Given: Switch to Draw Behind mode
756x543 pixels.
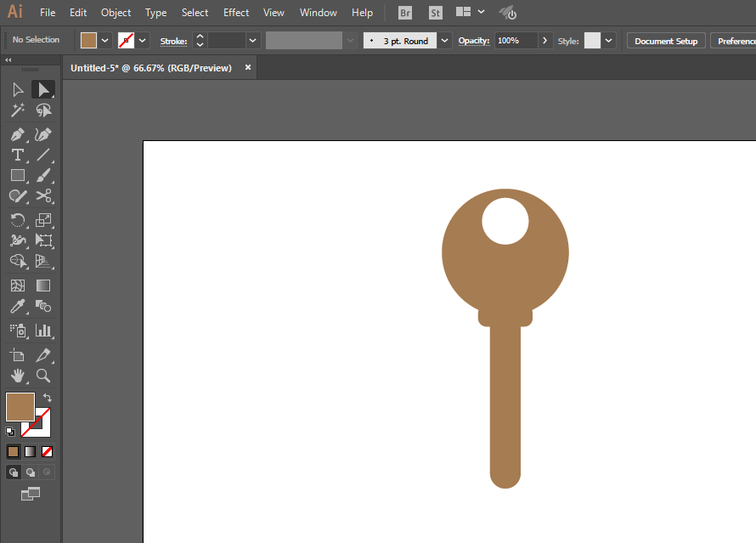Looking at the screenshot, I should coord(31,472).
